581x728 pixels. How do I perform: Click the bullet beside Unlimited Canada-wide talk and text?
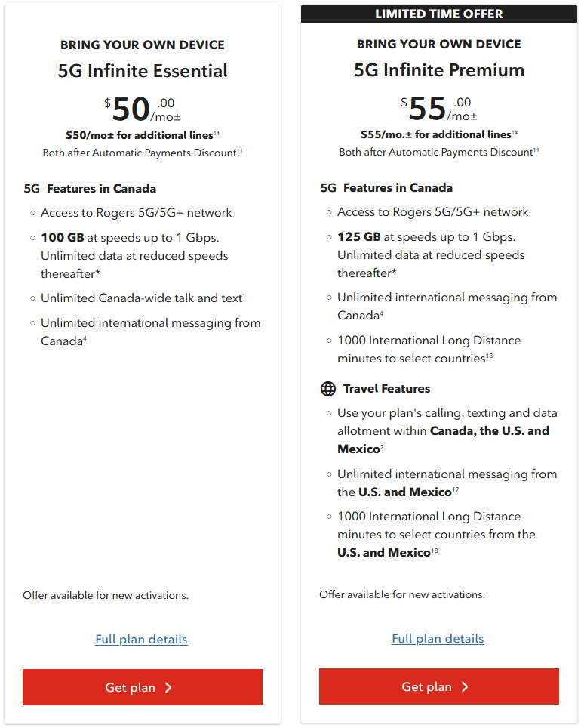coord(32,298)
